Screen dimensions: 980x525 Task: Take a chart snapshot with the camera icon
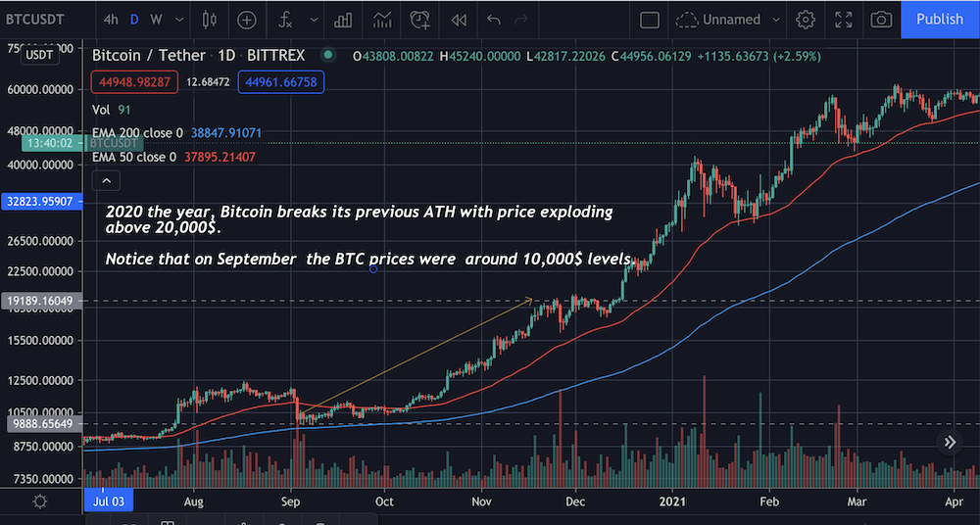(881, 20)
